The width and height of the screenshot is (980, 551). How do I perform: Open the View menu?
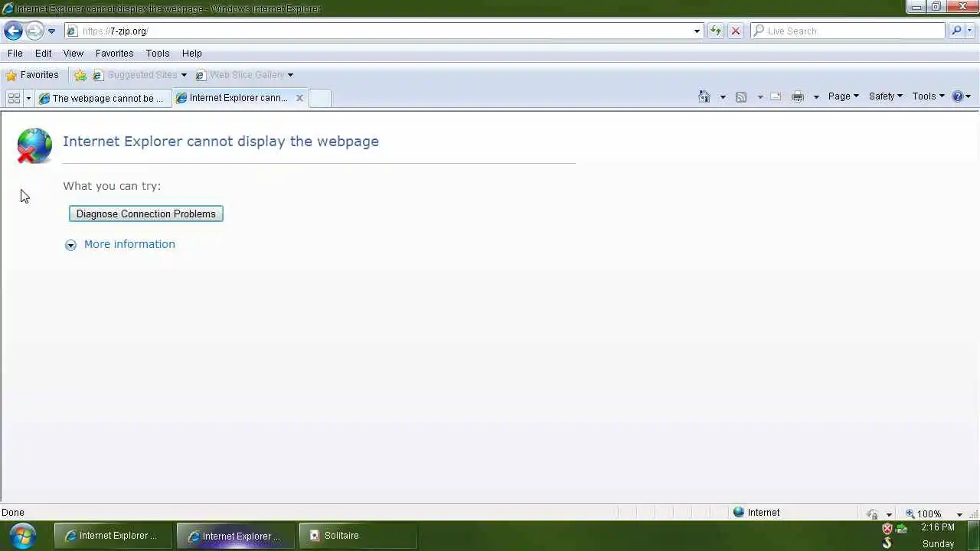point(73,54)
